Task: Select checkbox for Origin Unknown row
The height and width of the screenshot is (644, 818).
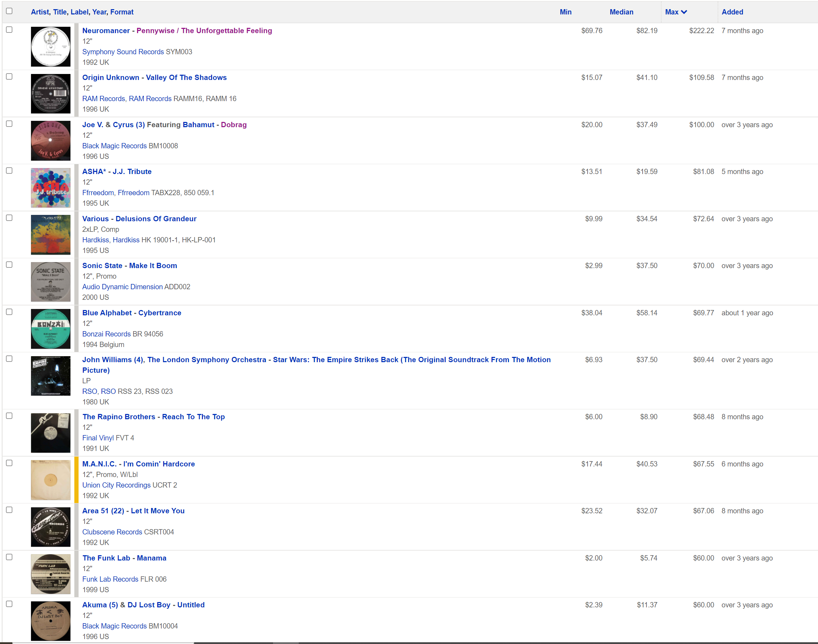Action: (x=10, y=76)
